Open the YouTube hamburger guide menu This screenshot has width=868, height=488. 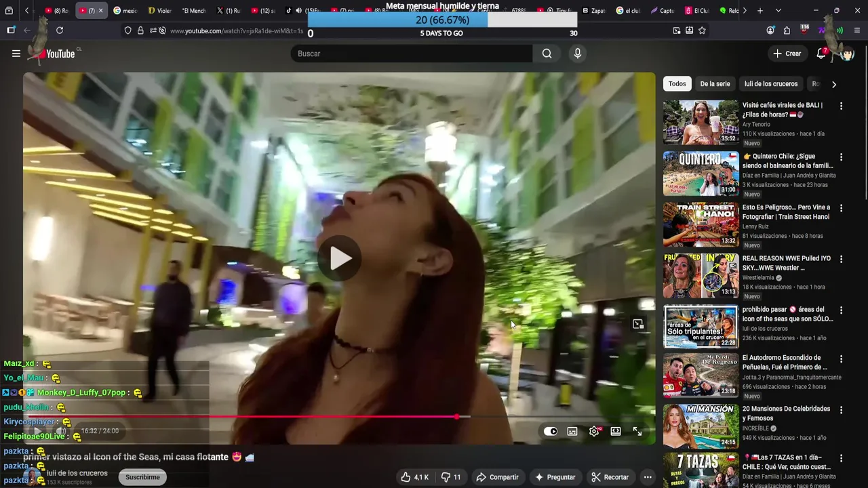click(x=16, y=54)
